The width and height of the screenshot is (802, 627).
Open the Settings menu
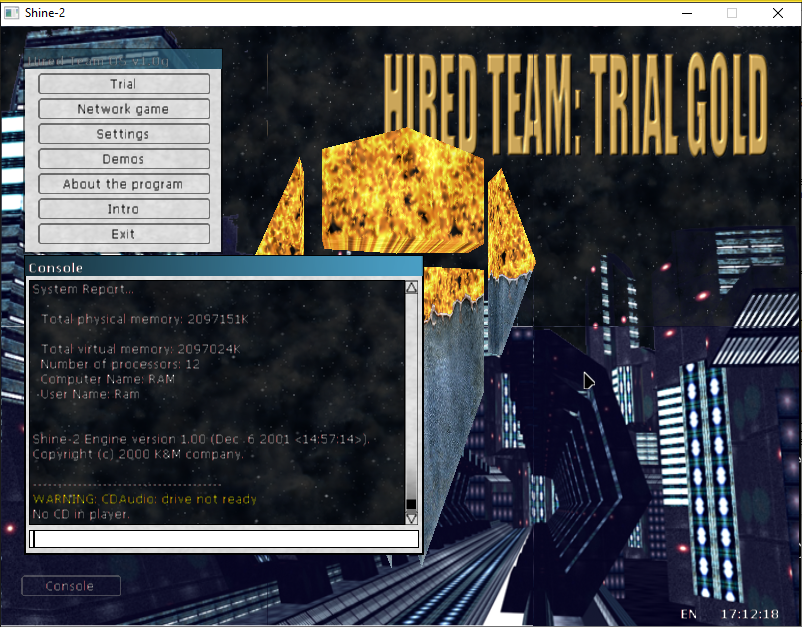(x=124, y=134)
